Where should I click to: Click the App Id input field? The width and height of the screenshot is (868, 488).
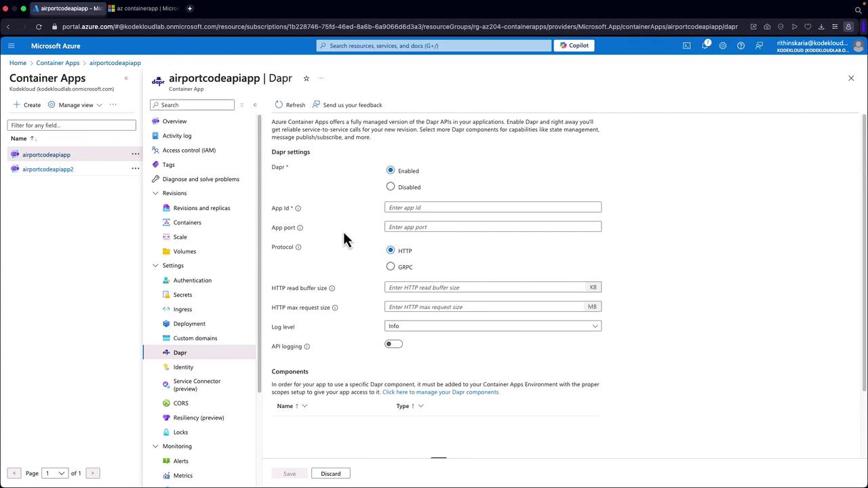(492, 207)
